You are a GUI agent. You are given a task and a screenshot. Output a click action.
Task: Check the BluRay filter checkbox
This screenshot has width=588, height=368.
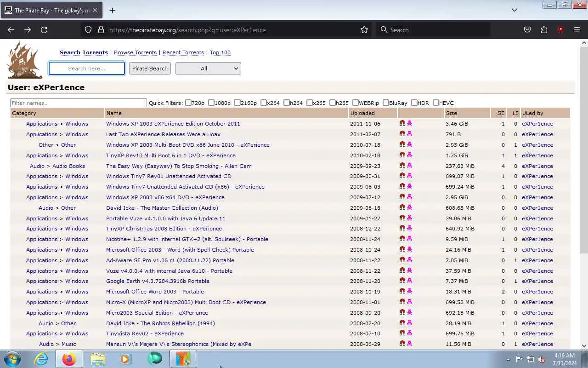click(386, 103)
